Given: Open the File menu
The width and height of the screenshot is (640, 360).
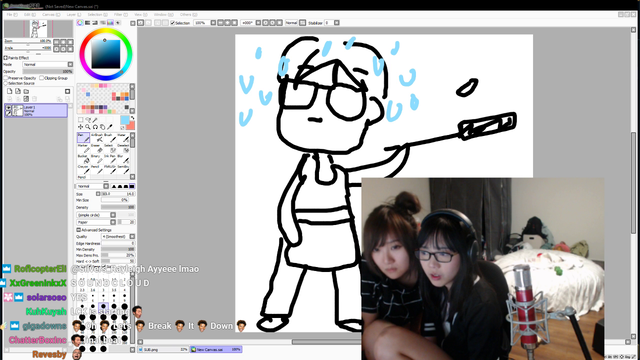Looking at the screenshot, I should pyautogui.click(x=11, y=15).
